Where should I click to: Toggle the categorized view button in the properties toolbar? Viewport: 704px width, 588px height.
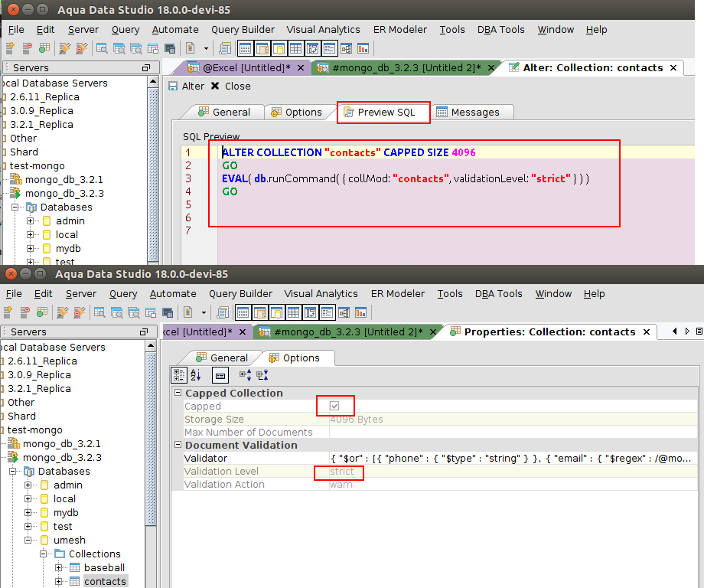[x=179, y=375]
